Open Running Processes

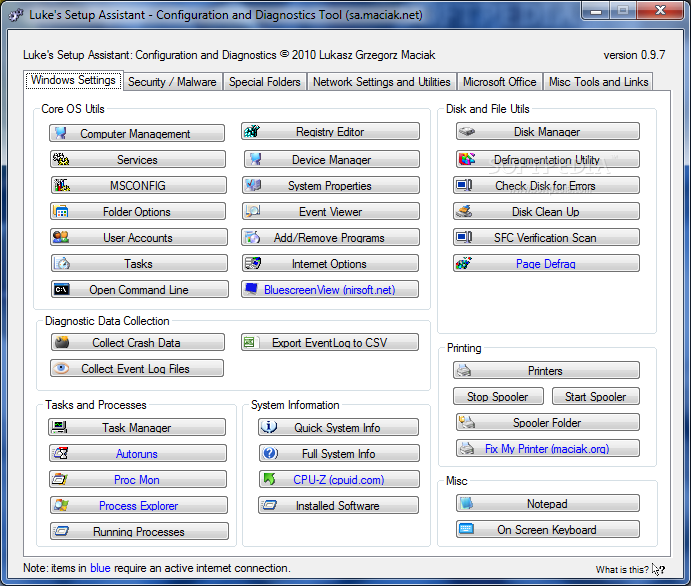coord(139,531)
